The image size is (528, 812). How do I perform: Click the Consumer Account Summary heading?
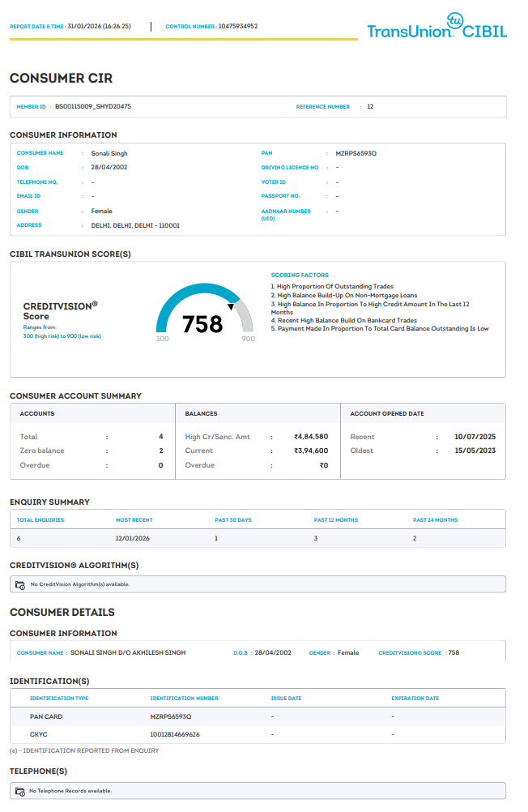point(75,396)
